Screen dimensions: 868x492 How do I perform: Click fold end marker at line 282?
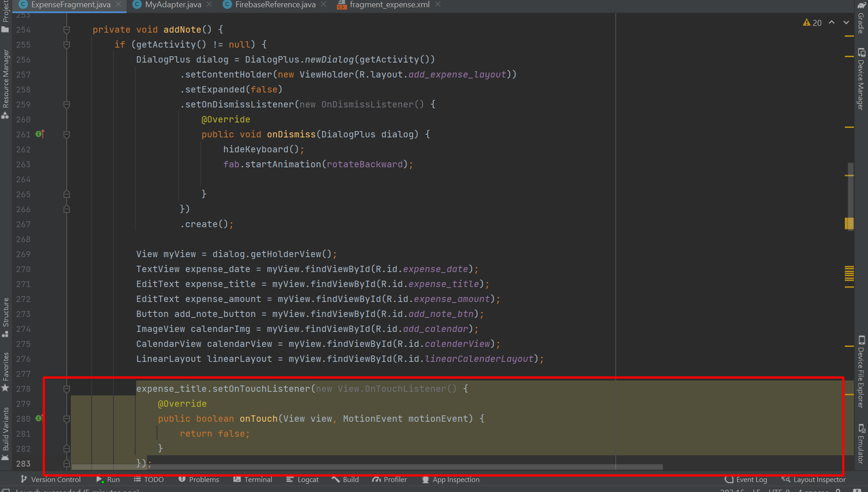pyautogui.click(x=67, y=448)
